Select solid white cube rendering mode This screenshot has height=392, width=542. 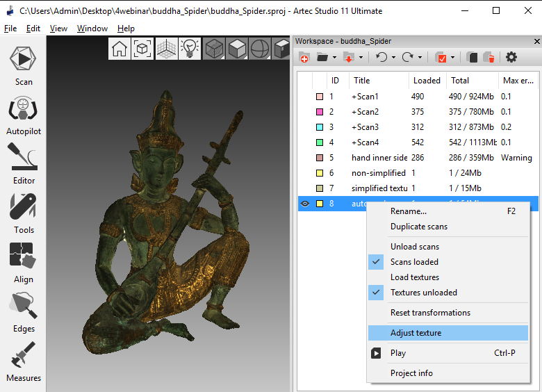point(237,49)
